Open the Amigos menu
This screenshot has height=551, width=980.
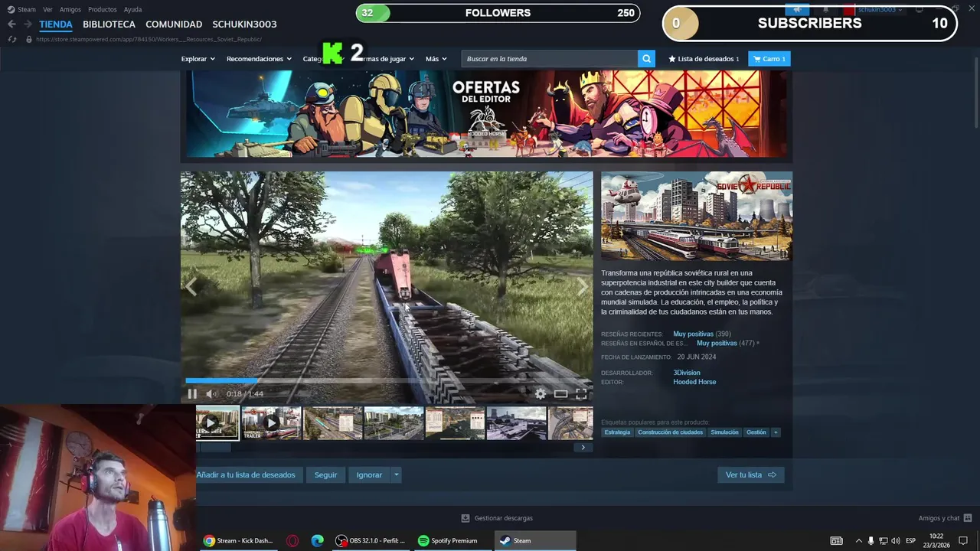coord(70,9)
